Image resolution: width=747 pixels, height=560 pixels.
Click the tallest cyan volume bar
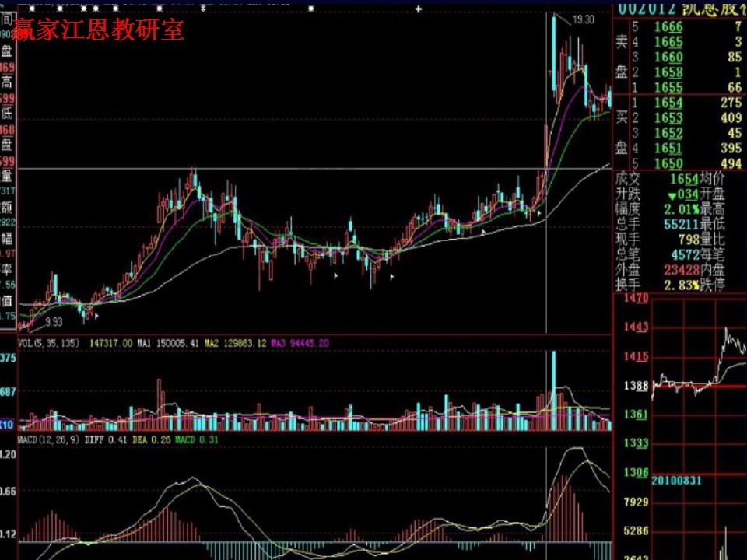point(554,389)
